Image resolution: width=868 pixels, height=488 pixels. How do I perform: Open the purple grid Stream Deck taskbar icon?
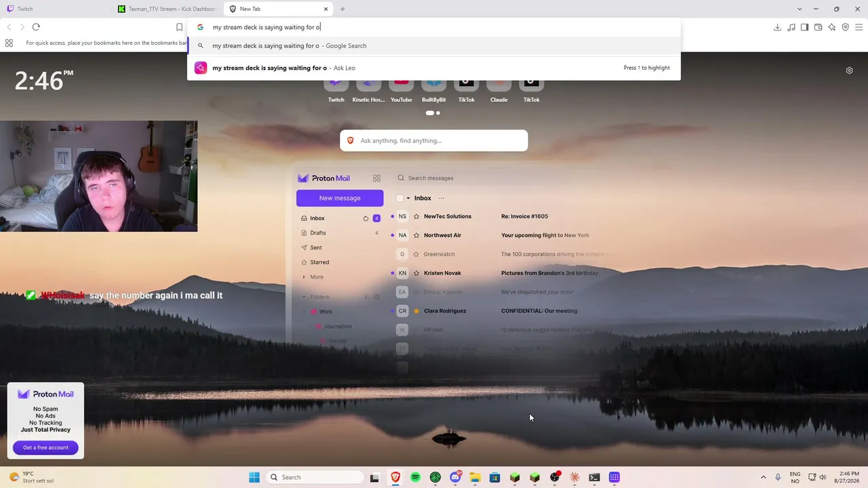(614, 477)
